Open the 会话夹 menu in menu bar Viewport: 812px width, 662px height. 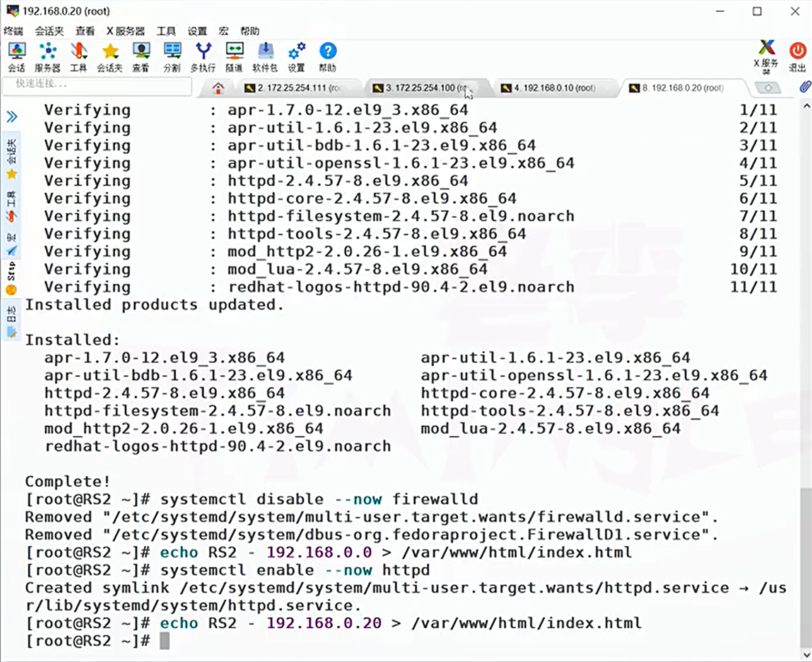tap(49, 31)
